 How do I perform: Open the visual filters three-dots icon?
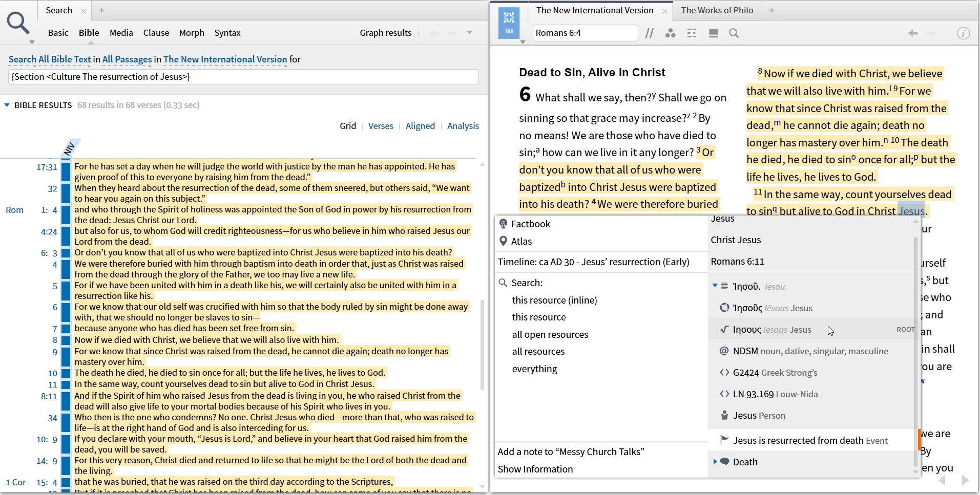pos(670,33)
